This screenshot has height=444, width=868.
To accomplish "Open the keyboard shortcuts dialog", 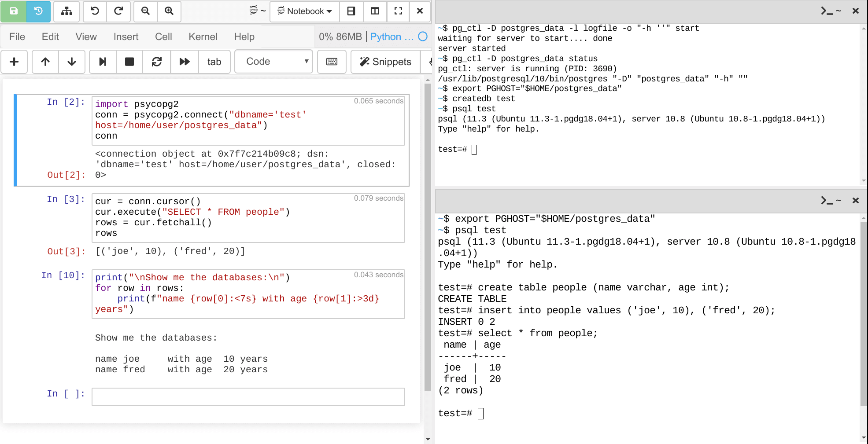I will [x=332, y=62].
